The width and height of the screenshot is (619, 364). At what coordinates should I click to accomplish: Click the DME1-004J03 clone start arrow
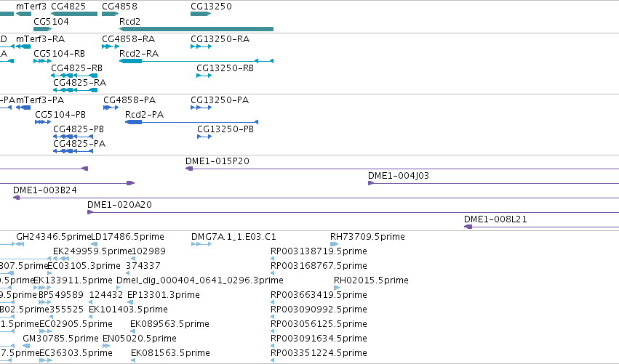click(x=371, y=183)
